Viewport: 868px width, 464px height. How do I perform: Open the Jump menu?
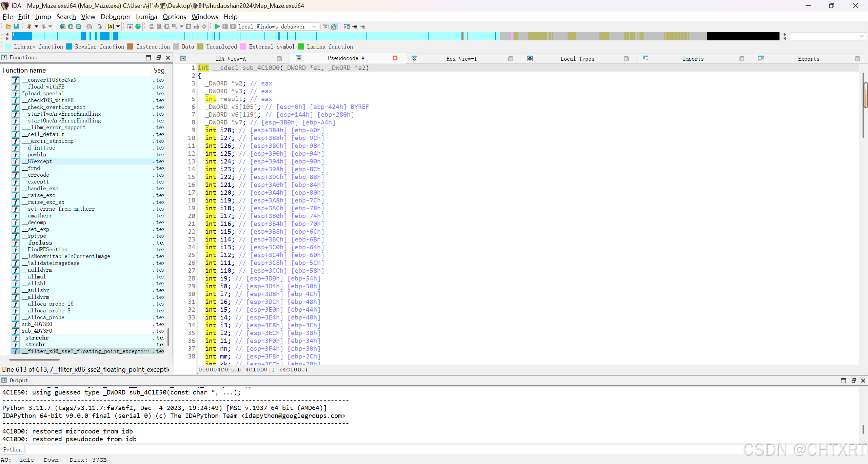tap(43, 17)
